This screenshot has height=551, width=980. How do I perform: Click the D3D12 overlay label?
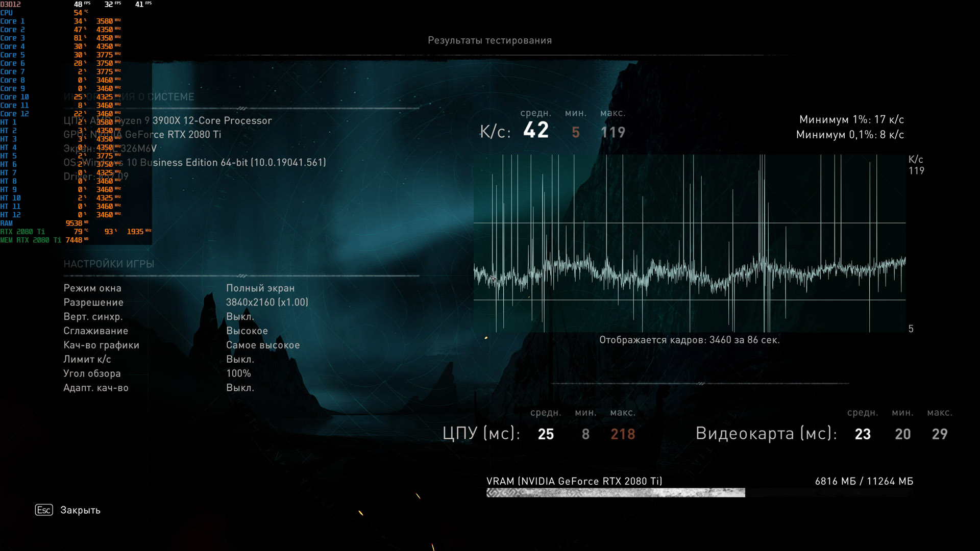[x=11, y=4]
